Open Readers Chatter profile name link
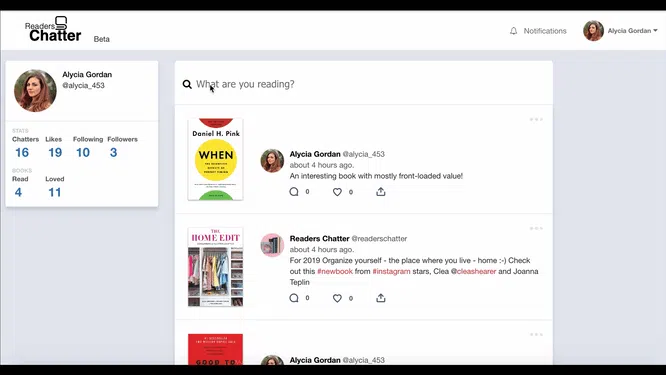The image size is (666, 375). click(x=319, y=239)
